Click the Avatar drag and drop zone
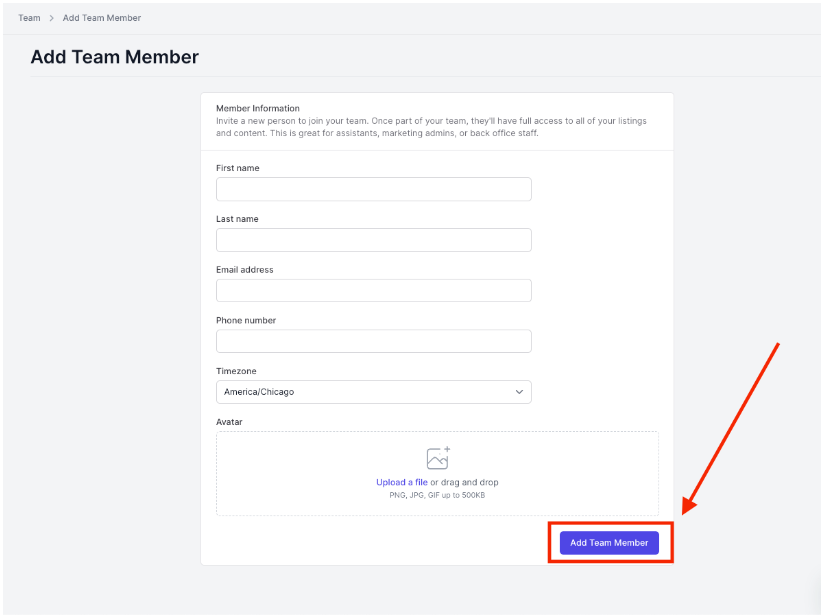822x616 pixels. [x=437, y=473]
